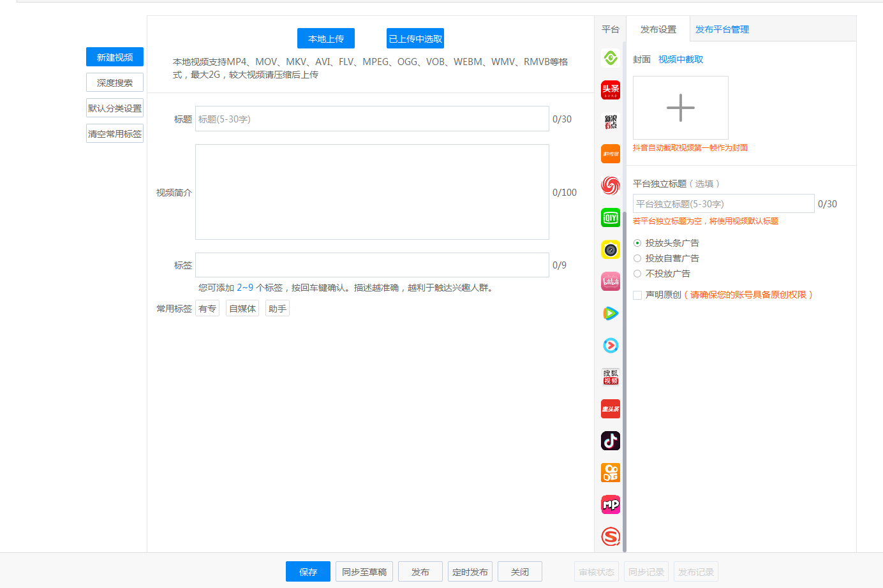This screenshot has height=588, width=883.
Task: Select the 头条 platform icon
Action: [611, 90]
